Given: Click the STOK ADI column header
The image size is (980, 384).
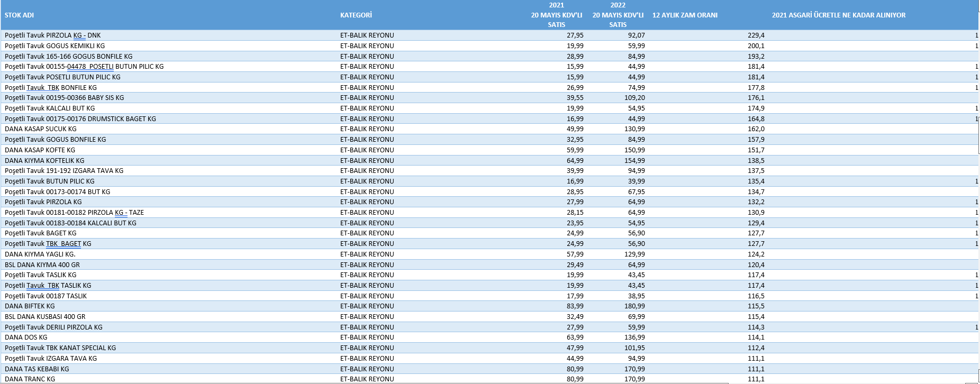Looking at the screenshot, I should pos(20,15).
